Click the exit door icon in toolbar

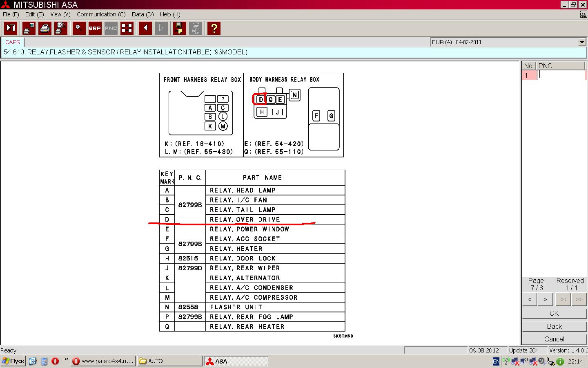(11, 28)
